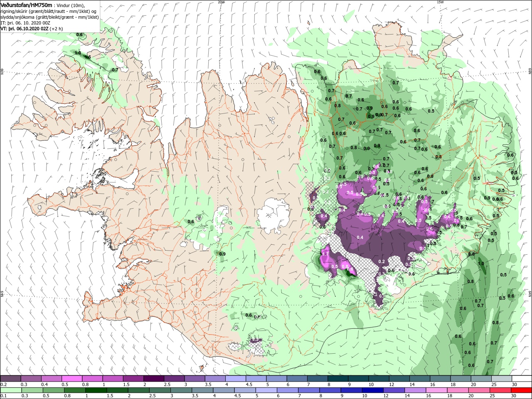The image size is (532, 399).
Task: Click the "0.1" legend label on the green scale
Action: click(x=4, y=396)
